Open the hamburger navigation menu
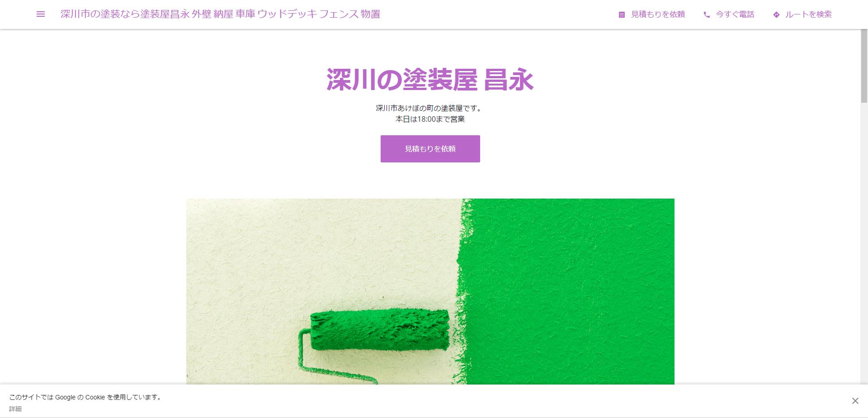The image size is (868, 418). [x=41, y=14]
